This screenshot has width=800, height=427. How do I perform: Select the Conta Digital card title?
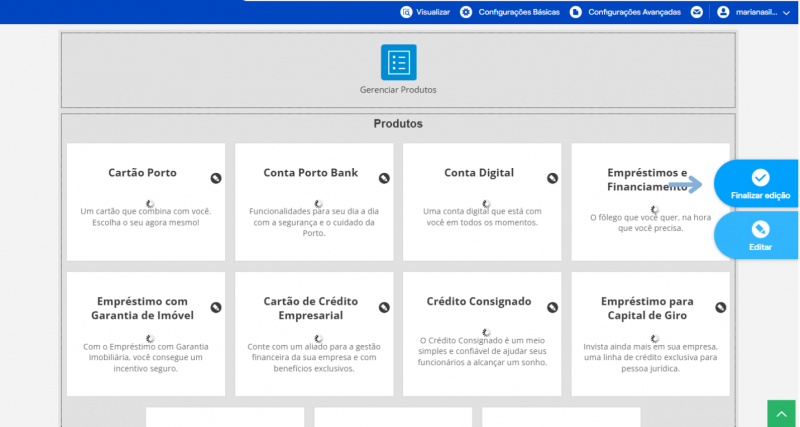tap(479, 172)
